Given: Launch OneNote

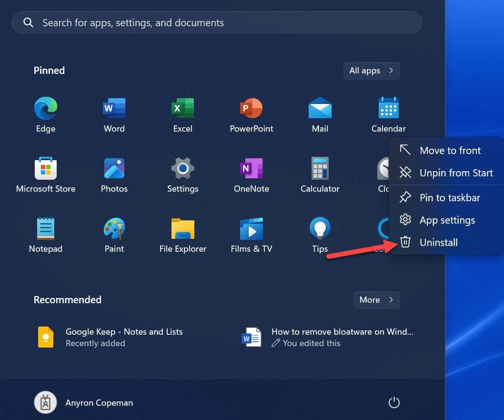Looking at the screenshot, I should coord(252,174).
